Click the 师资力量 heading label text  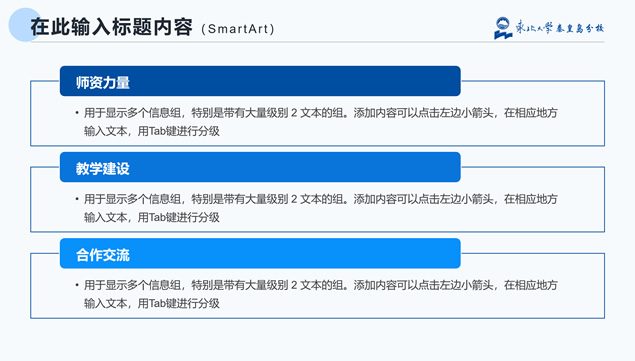[x=103, y=83]
